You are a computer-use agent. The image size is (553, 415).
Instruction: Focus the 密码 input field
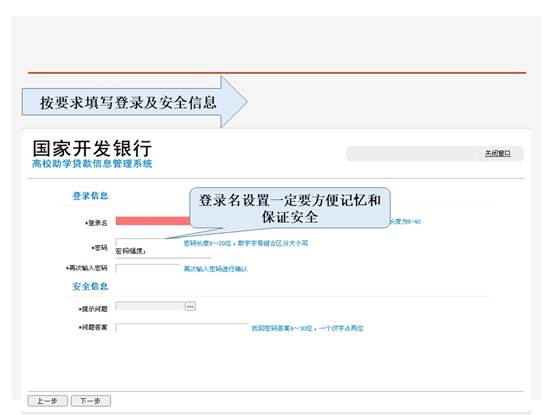pos(148,242)
